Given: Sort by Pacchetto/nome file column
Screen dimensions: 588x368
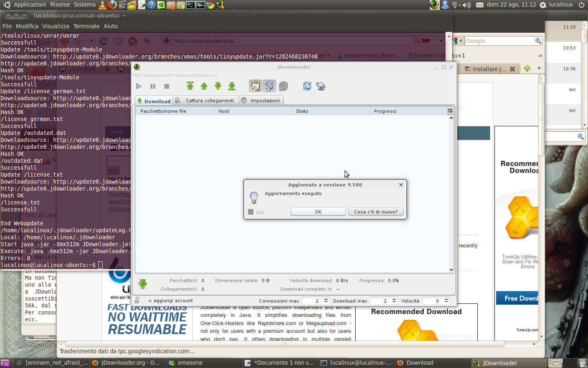Looking at the screenshot, I should (174, 111).
